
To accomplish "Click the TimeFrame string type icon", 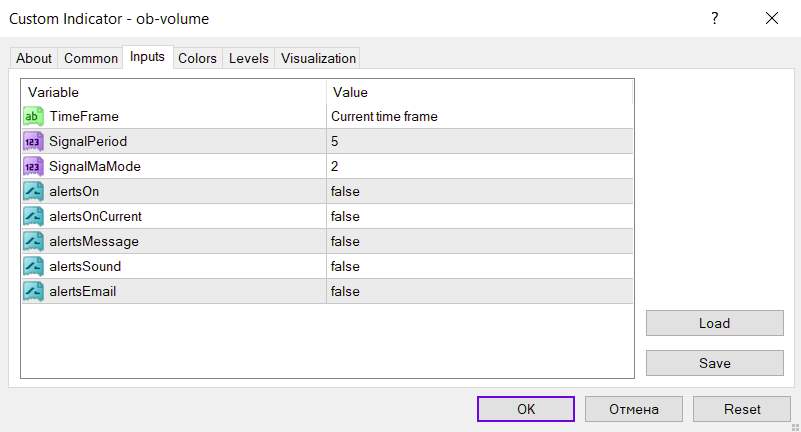I will point(33,116).
